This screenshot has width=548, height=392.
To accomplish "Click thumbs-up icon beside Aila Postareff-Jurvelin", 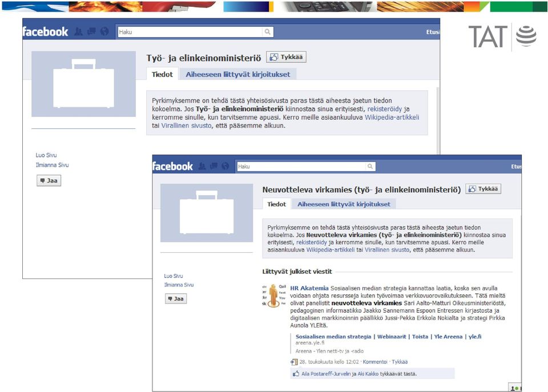I will pyautogui.click(x=296, y=374).
